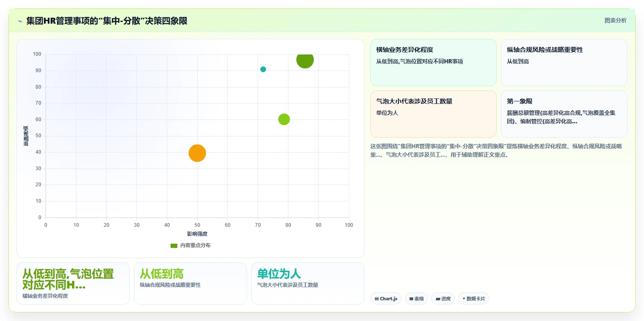
Task: Open the 横轴业务差异化程度 info card
Action: tap(433, 63)
